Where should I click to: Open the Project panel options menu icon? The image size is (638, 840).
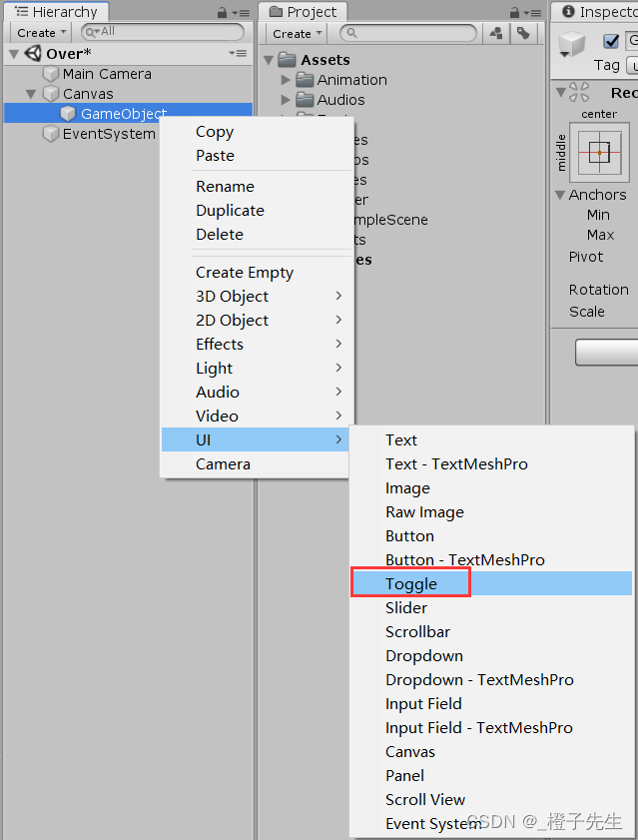[532, 13]
